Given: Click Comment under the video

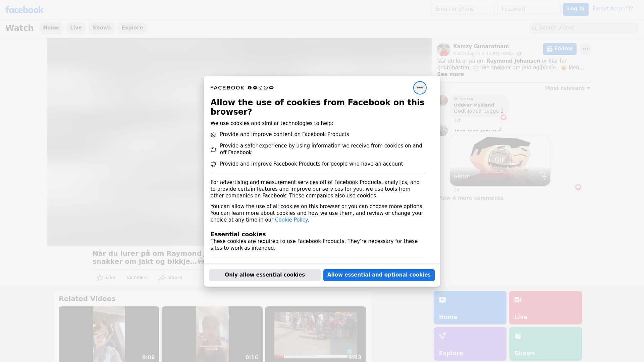Looking at the screenshot, I should (137, 278).
